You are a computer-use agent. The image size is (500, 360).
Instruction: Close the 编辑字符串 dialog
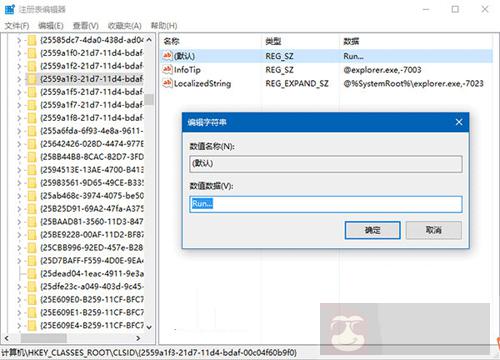point(459,122)
